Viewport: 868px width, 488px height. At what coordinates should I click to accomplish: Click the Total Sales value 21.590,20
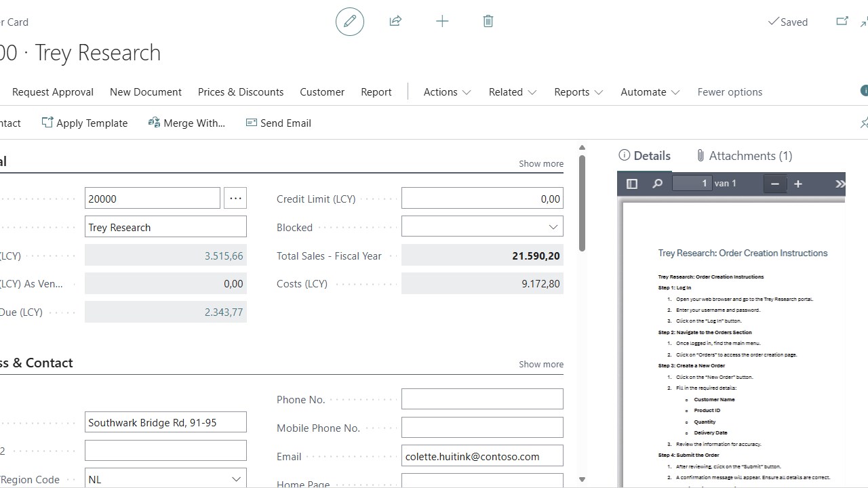point(536,256)
